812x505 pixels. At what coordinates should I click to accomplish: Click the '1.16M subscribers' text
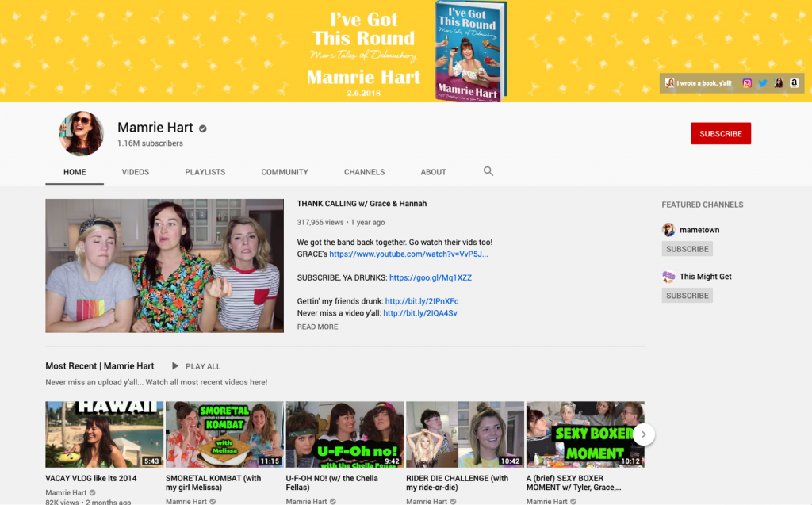150,143
